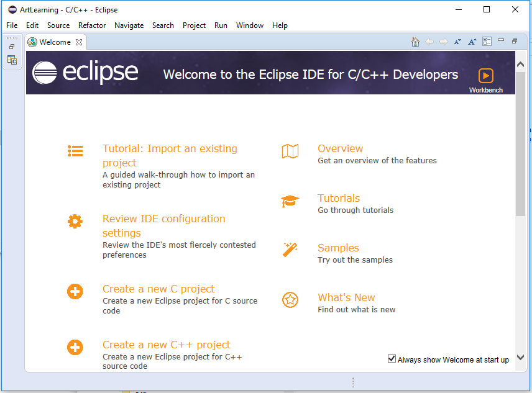Navigate forward with the right arrow icon
Screen dimensions: 532x393
(444, 42)
